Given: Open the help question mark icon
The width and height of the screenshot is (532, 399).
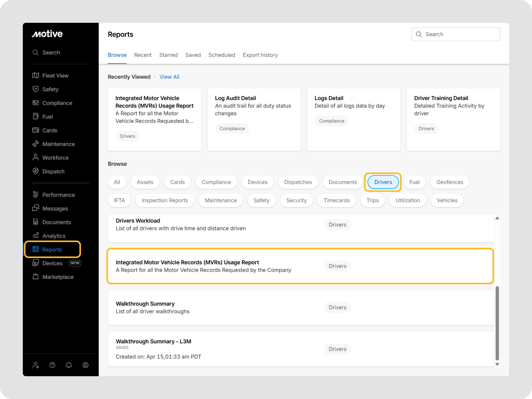Looking at the screenshot, I should (52, 365).
